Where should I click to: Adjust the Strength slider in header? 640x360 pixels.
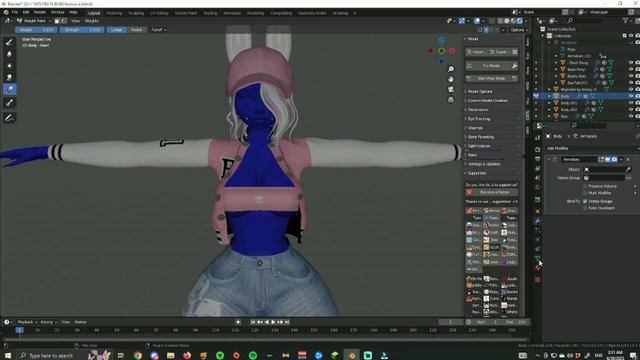click(82, 30)
